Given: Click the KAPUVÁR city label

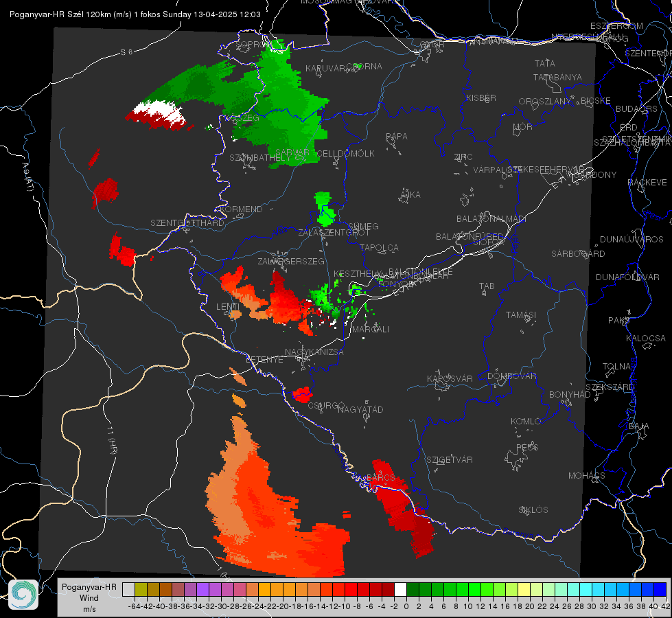Looking at the screenshot, I should tap(326, 69).
